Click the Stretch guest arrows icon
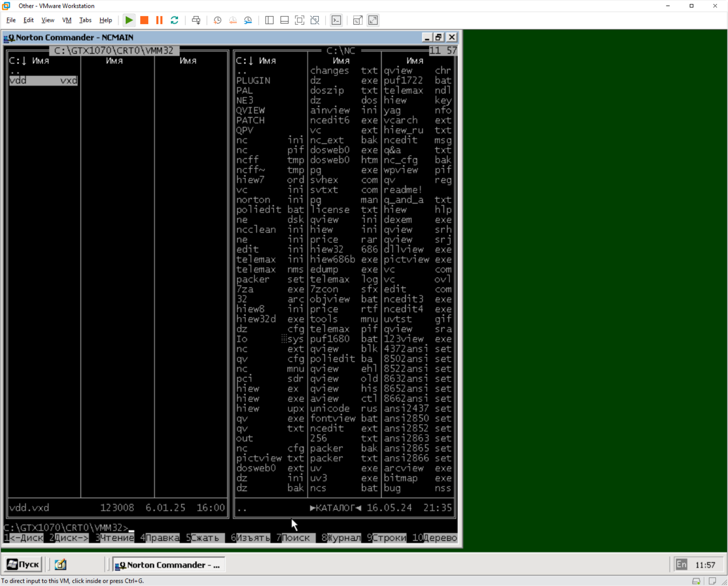 (373, 20)
